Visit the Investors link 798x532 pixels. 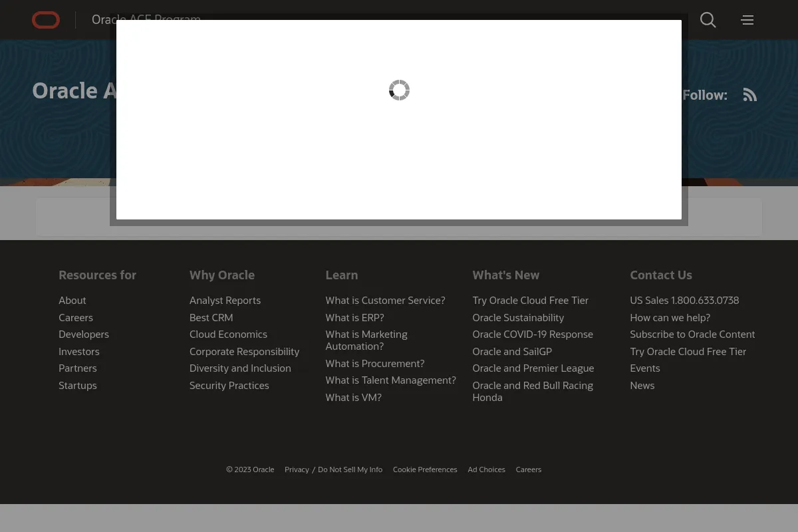(x=79, y=352)
